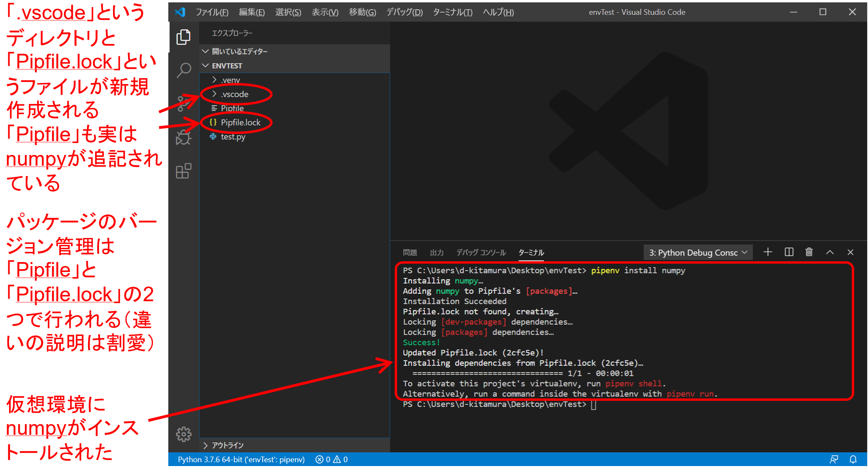Select the ターミナル panel tab
868x470 pixels.
[531, 253]
